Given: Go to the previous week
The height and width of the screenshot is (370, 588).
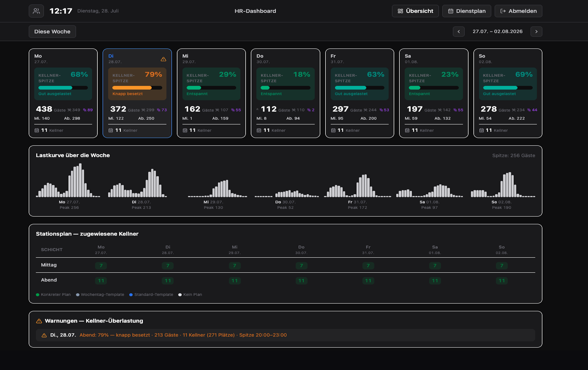Looking at the screenshot, I should click(x=459, y=32).
